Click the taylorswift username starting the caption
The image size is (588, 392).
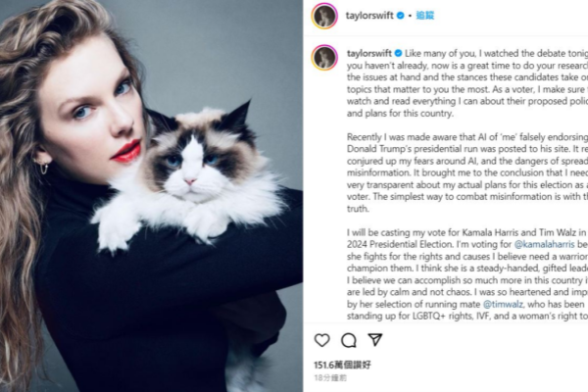pos(369,53)
